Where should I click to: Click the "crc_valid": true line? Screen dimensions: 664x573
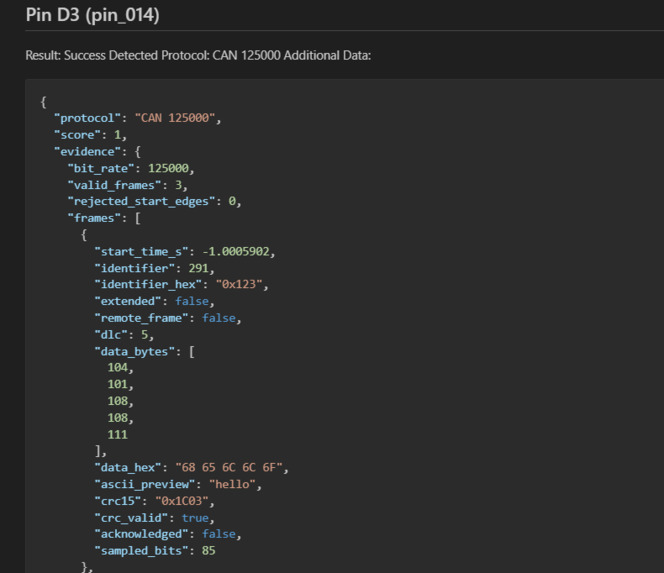[x=155, y=518]
